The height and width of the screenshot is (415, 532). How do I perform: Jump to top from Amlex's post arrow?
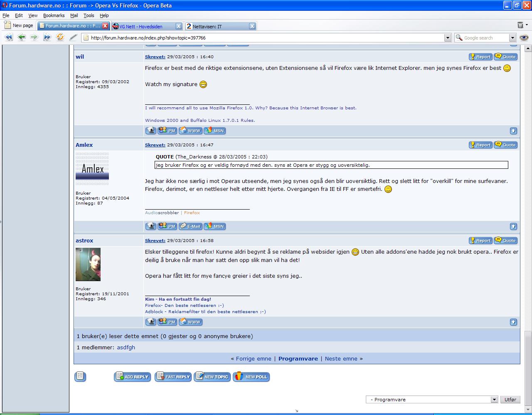[513, 226]
